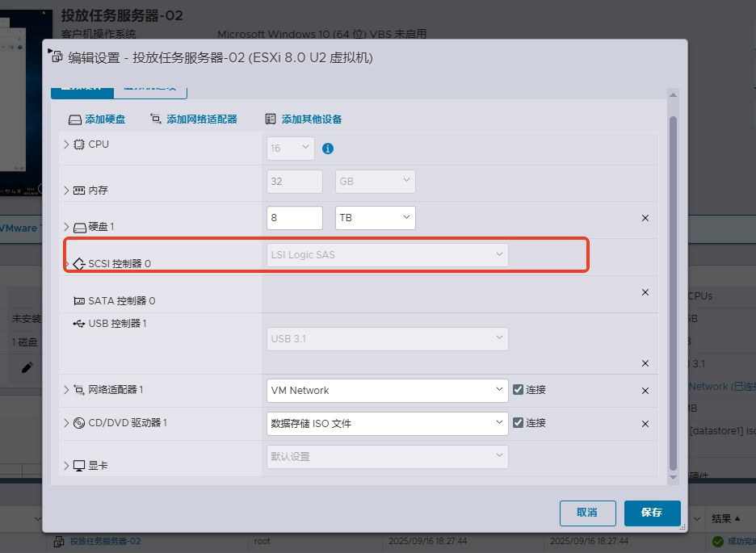
Task: Click the USB 控制器 1 label
Action: 117,324
